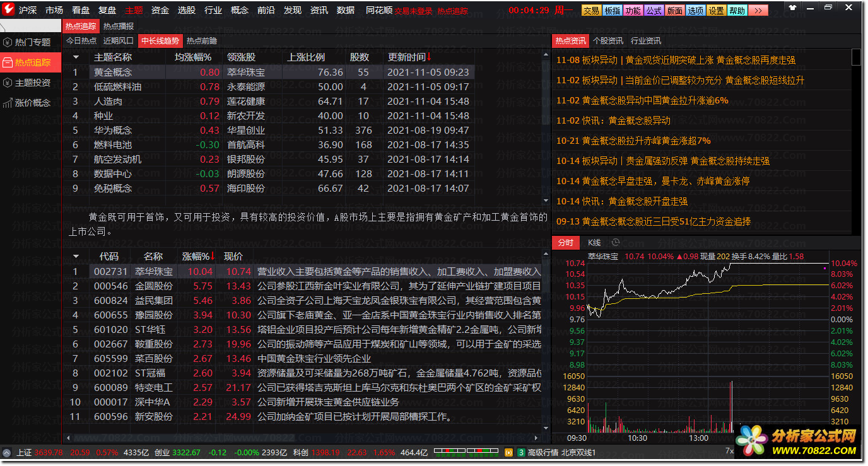Switch to the 热点播报 tab
This screenshot has height=466, width=868.
[x=119, y=26]
